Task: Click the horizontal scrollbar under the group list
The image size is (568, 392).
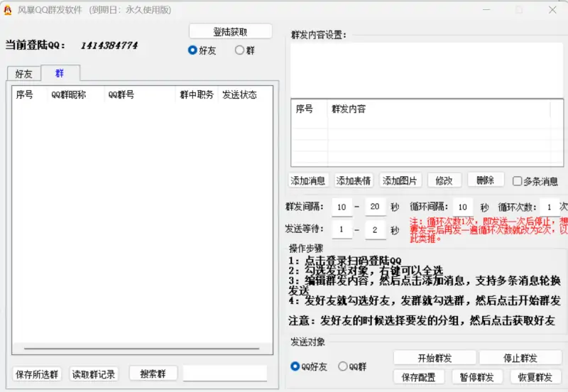Action: [142, 349]
